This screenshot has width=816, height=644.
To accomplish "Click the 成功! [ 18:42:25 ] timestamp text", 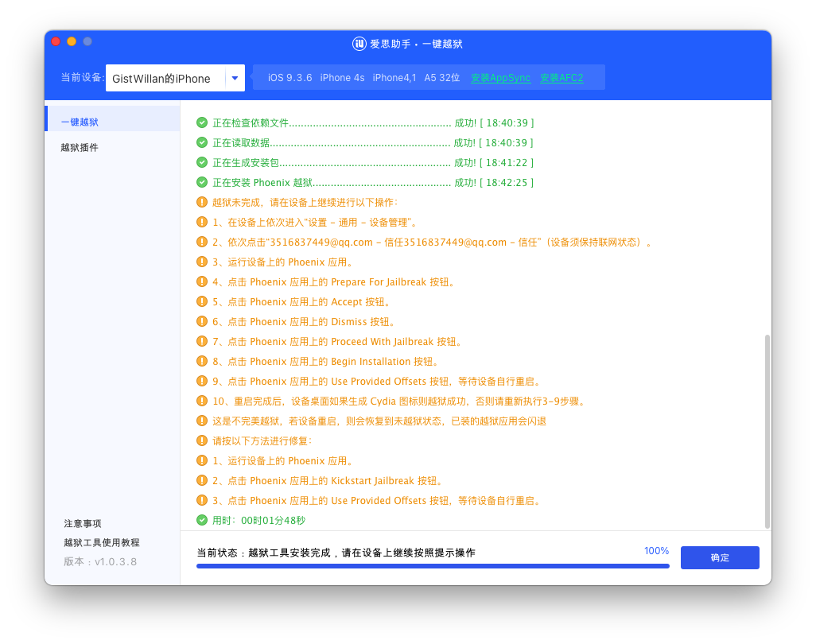I will (494, 183).
